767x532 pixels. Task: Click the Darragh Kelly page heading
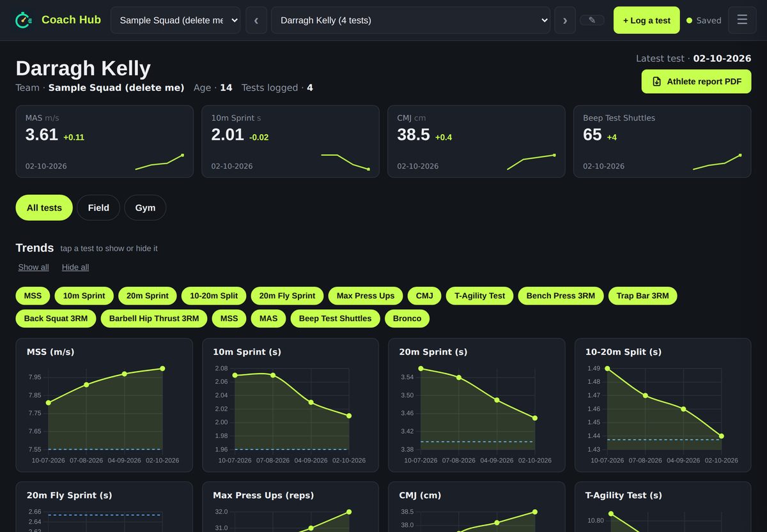(x=83, y=68)
